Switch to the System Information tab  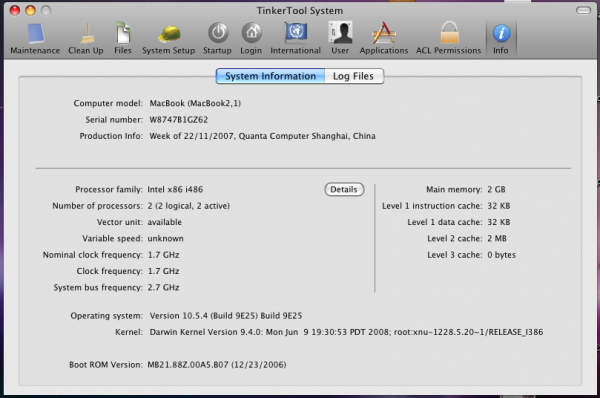point(271,76)
